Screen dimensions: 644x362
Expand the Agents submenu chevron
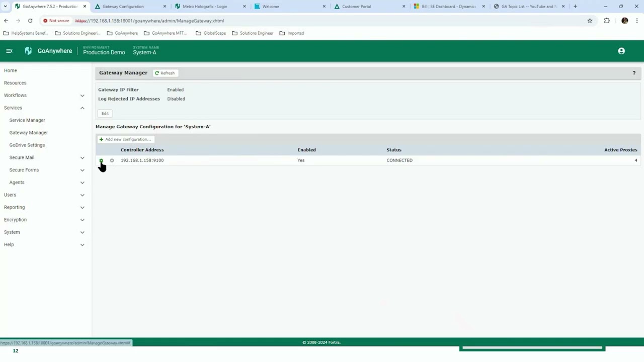point(82,183)
